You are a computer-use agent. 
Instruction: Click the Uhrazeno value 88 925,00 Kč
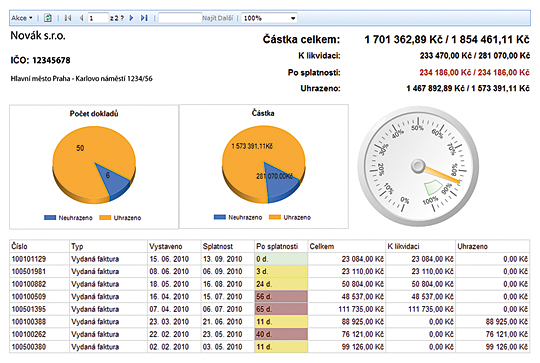[507, 322]
